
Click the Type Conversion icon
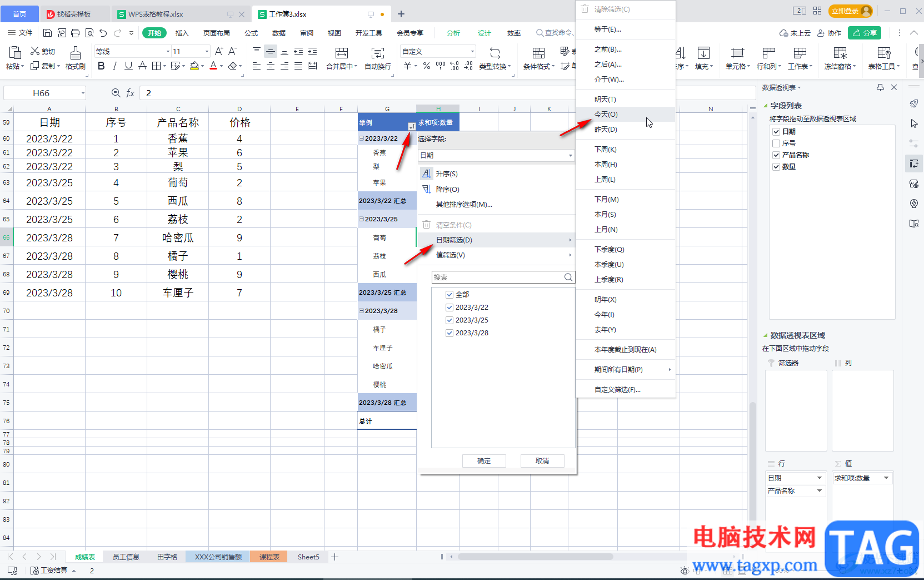point(495,53)
